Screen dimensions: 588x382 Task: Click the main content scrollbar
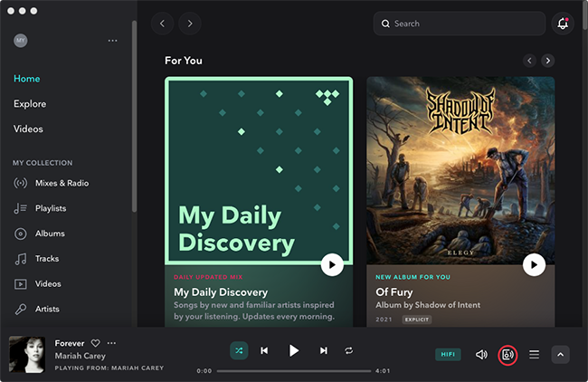point(585,15)
